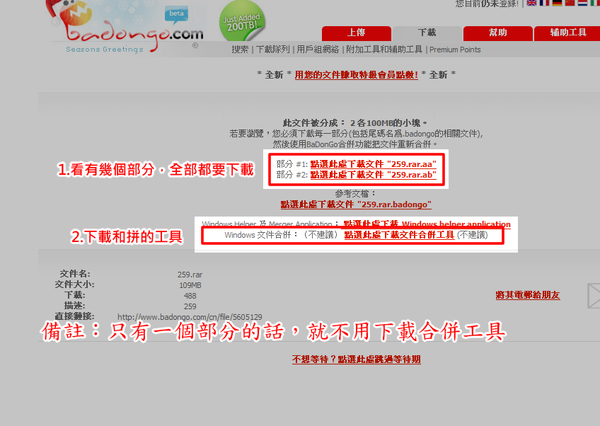Click the 將其電郵給朋友 link
This screenshot has width=600, height=426.
point(528,295)
